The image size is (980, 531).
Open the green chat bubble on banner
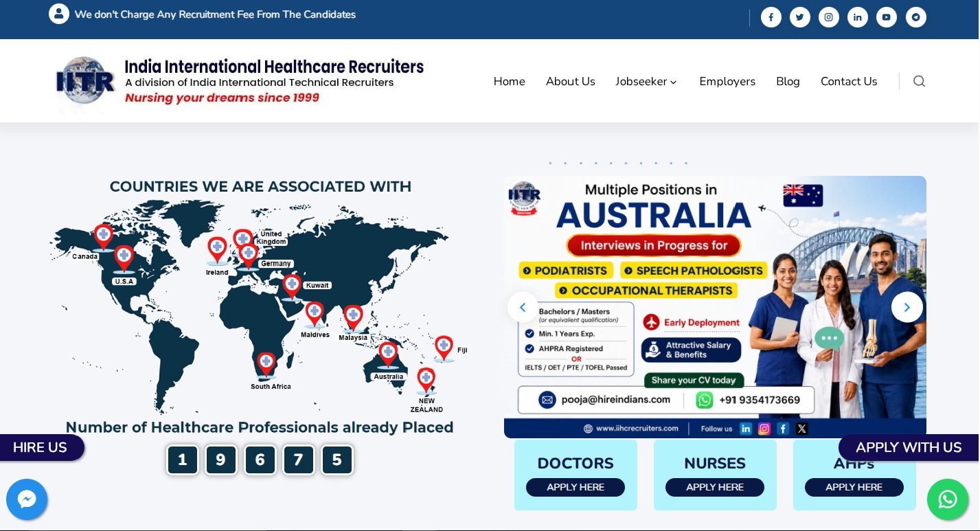pos(829,339)
